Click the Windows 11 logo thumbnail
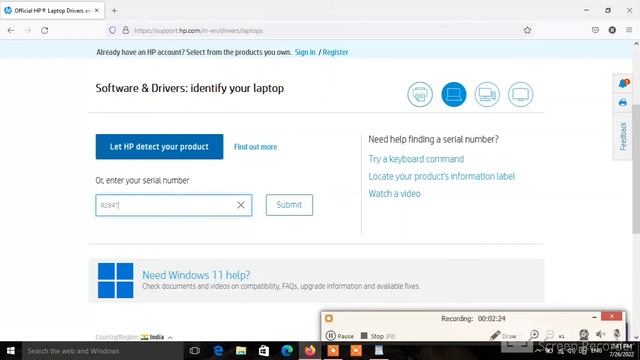640x360 pixels. tap(116, 280)
